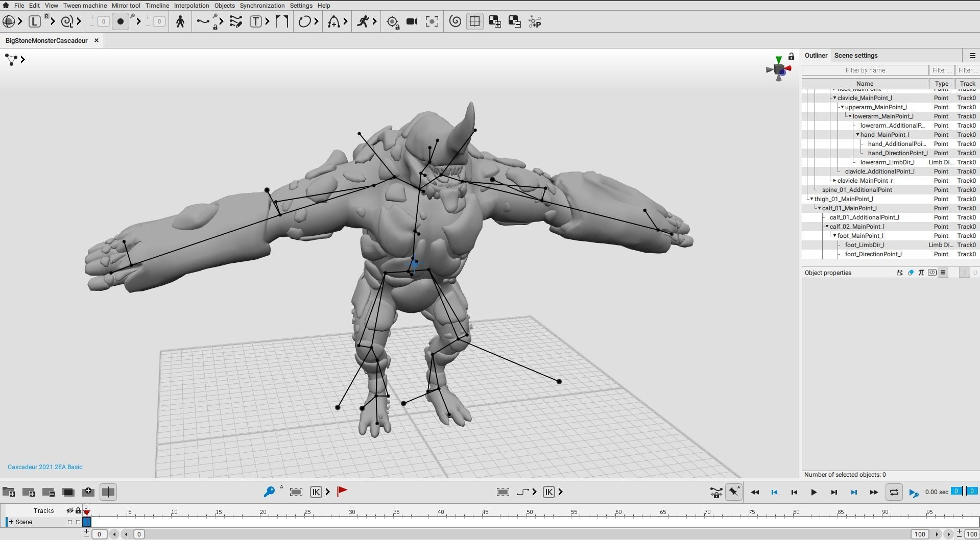Activate the video camera recording icon
This screenshot has height=540, width=980.
412,21
